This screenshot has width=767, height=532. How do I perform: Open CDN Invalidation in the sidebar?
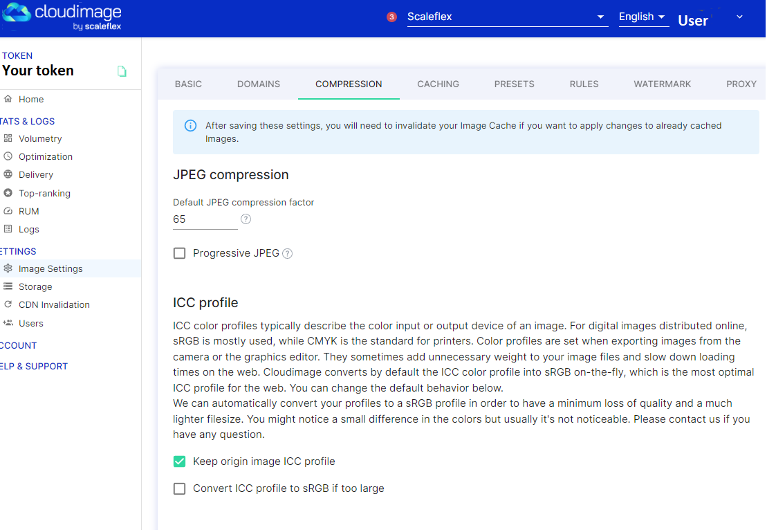tap(54, 305)
